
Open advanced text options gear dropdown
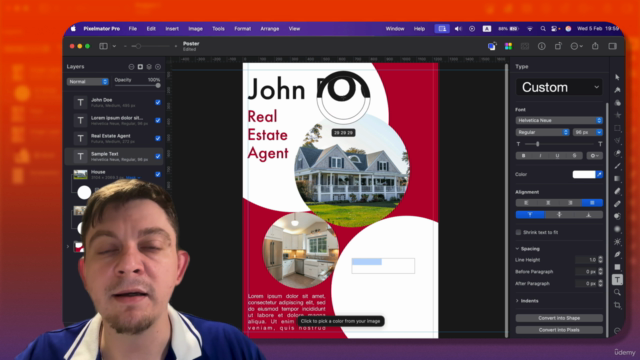594,156
